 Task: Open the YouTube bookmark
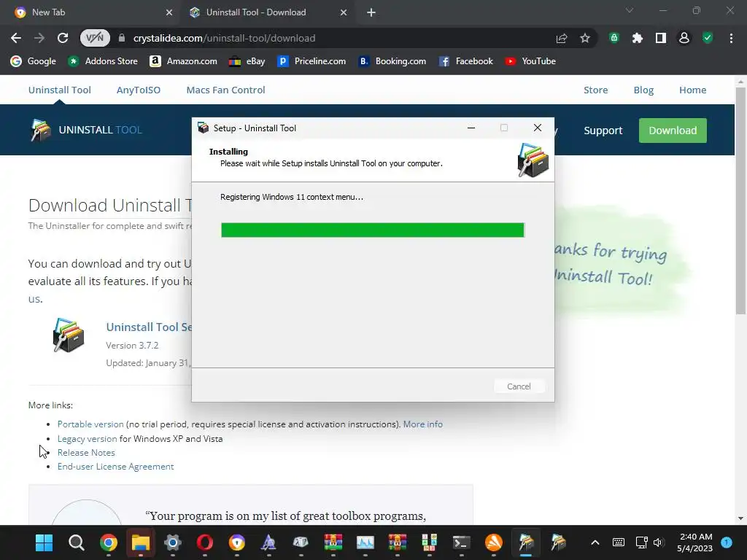click(530, 61)
